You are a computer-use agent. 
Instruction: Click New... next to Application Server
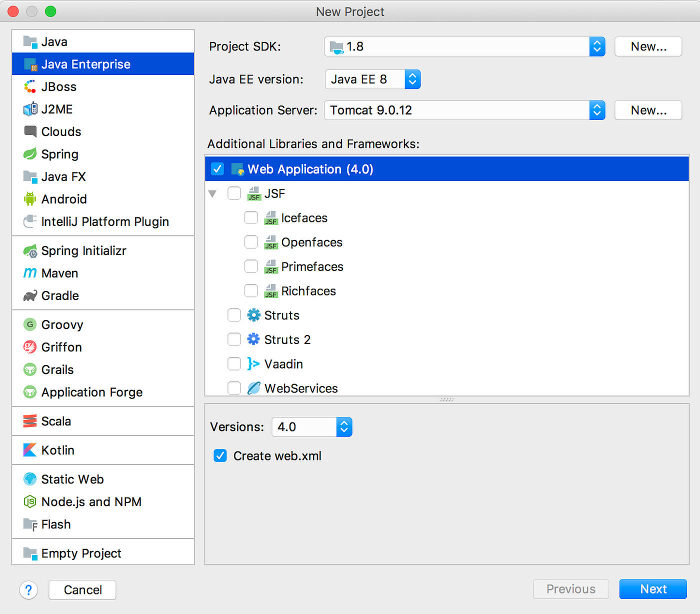click(648, 110)
